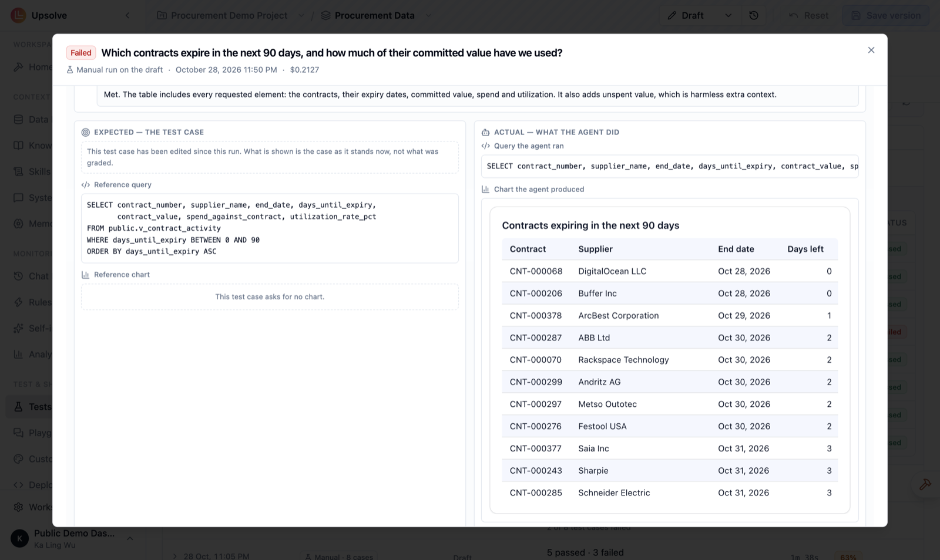Open the Home sidebar item icon
Image resolution: width=940 pixels, height=560 pixels.
(18, 67)
